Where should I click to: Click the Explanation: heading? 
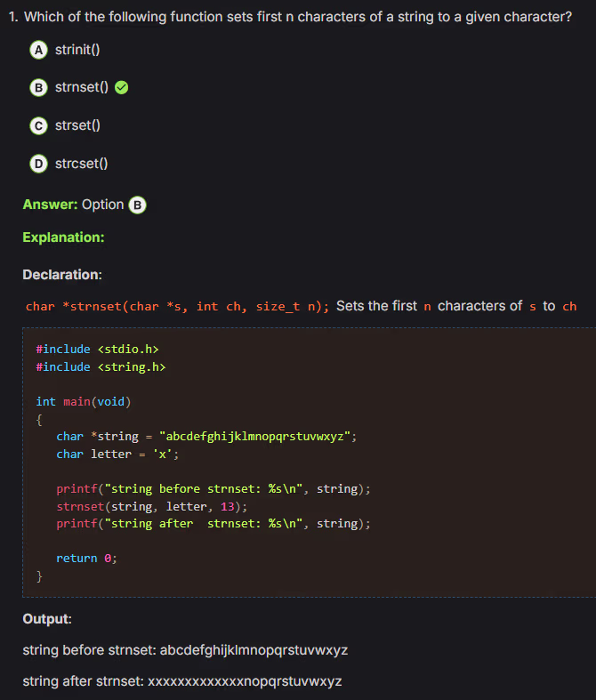tap(63, 237)
